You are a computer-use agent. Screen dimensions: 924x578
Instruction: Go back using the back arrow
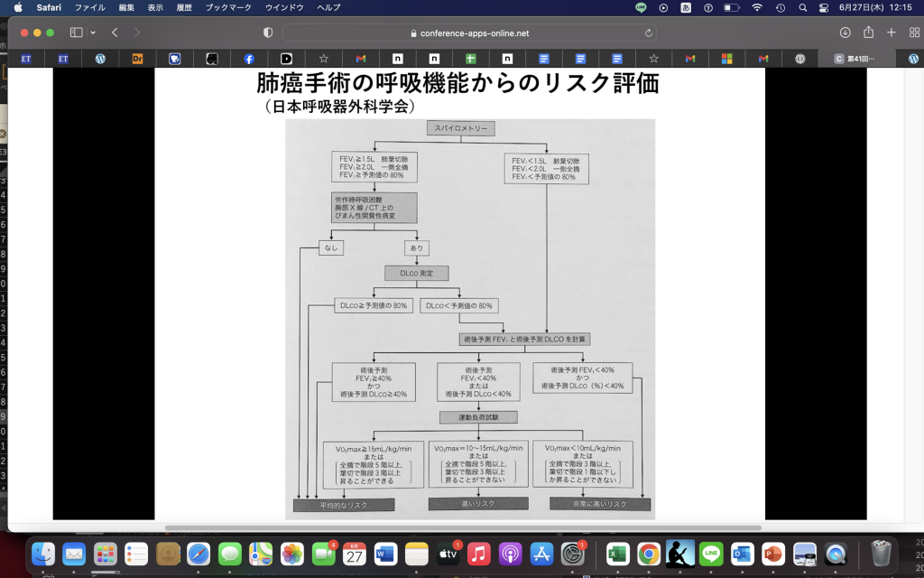(x=115, y=33)
